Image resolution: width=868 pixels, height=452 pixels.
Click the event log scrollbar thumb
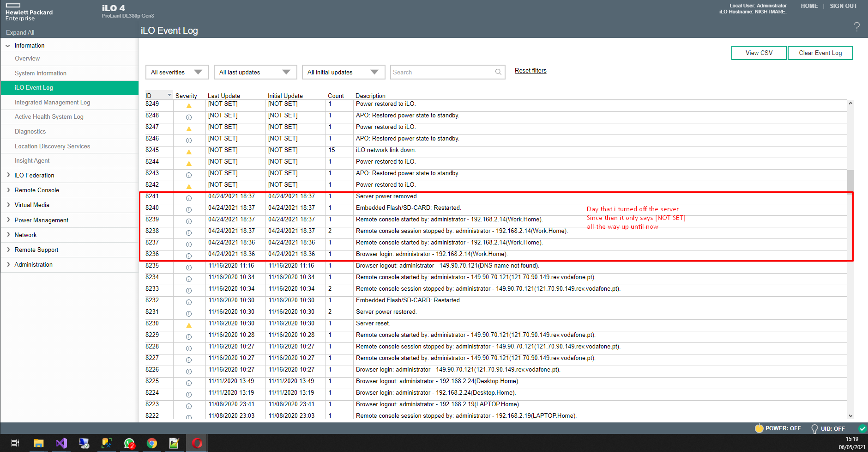tap(850, 181)
